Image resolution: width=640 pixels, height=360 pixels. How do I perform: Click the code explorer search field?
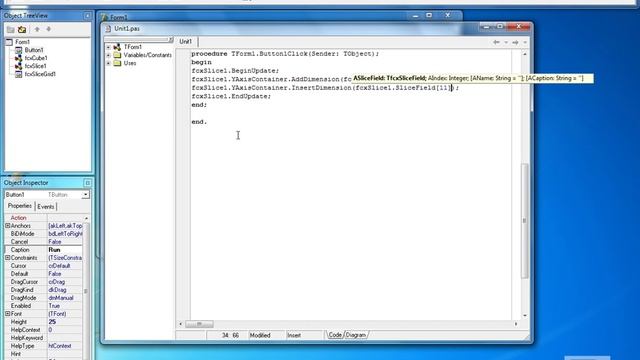(137, 40)
